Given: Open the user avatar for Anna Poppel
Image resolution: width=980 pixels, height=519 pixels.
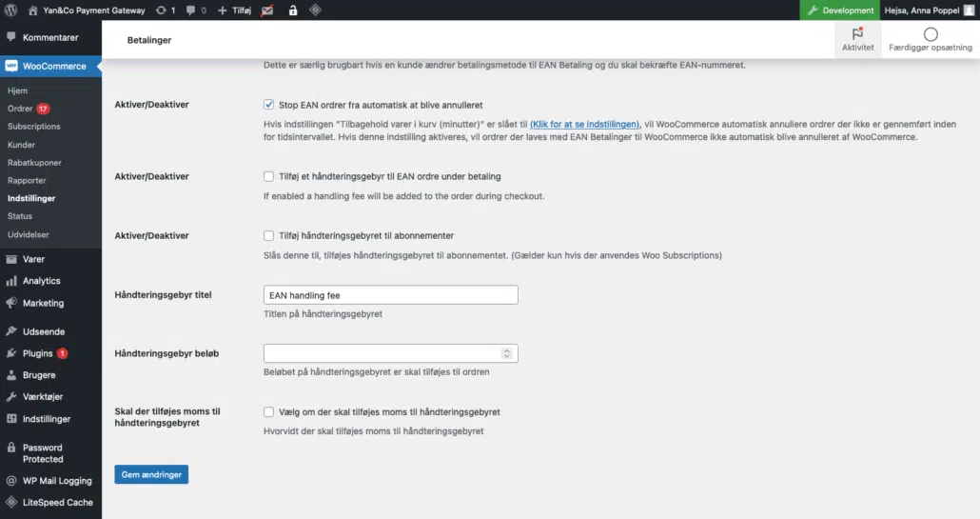Looking at the screenshot, I should [x=969, y=10].
